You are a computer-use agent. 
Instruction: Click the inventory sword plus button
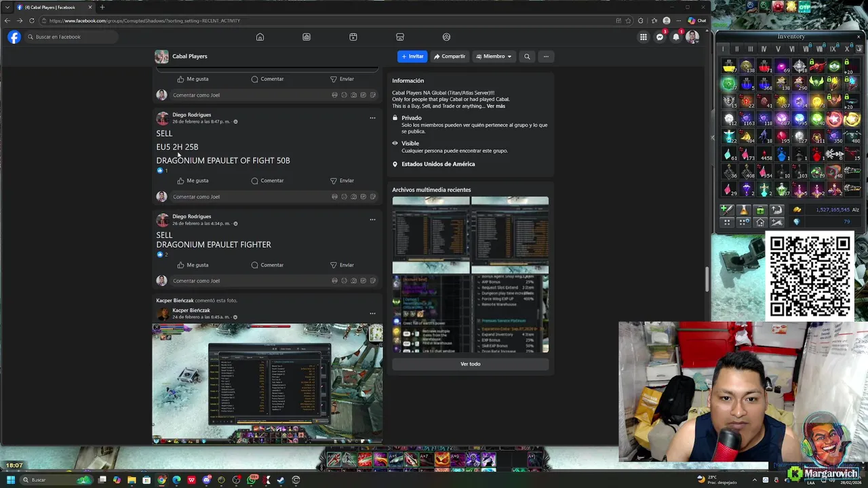(726, 210)
